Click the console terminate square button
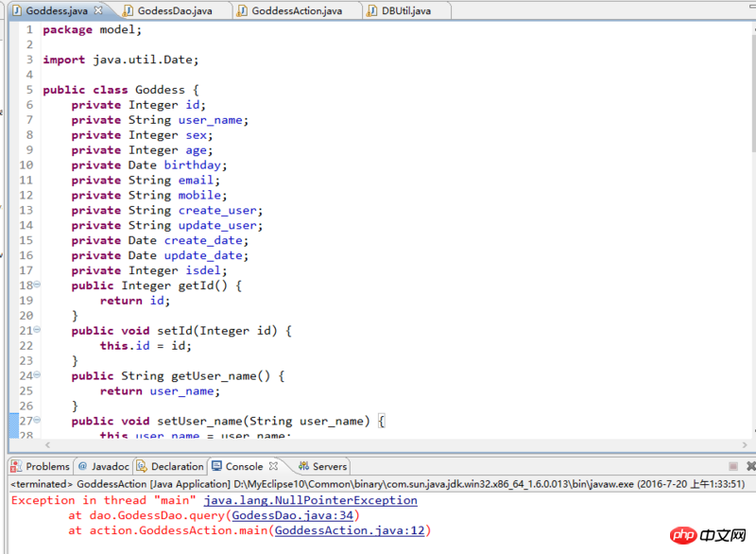 [x=733, y=466]
